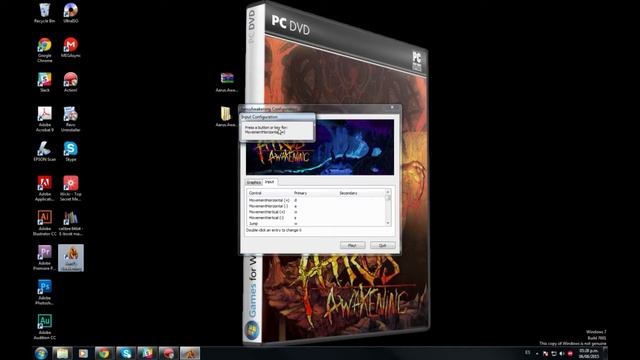Select the MovementVertical (-) control row
The width and height of the screenshot is (640, 360).
pyautogui.click(x=316, y=218)
